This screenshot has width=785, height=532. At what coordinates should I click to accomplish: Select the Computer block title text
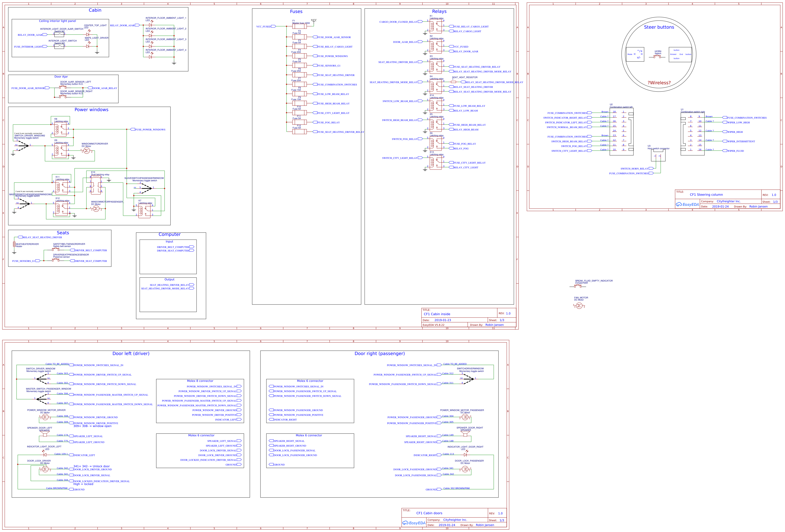tap(169, 234)
